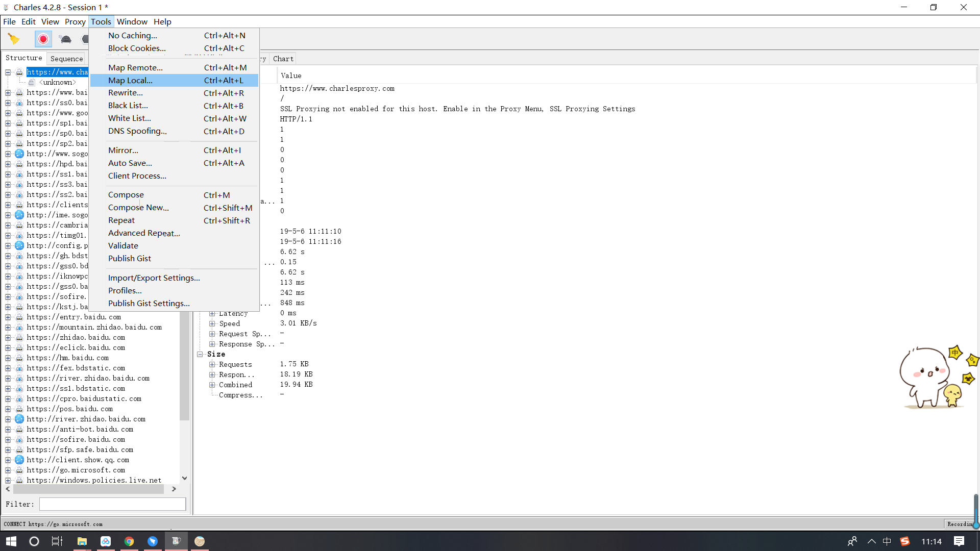980x551 pixels.
Task: Choose Rewrite... in the Tools menu
Action: pos(126,93)
